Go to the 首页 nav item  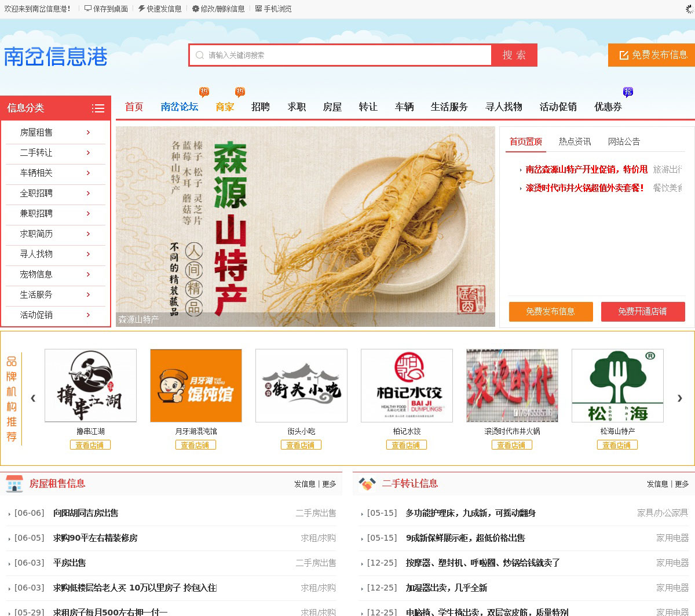click(134, 107)
